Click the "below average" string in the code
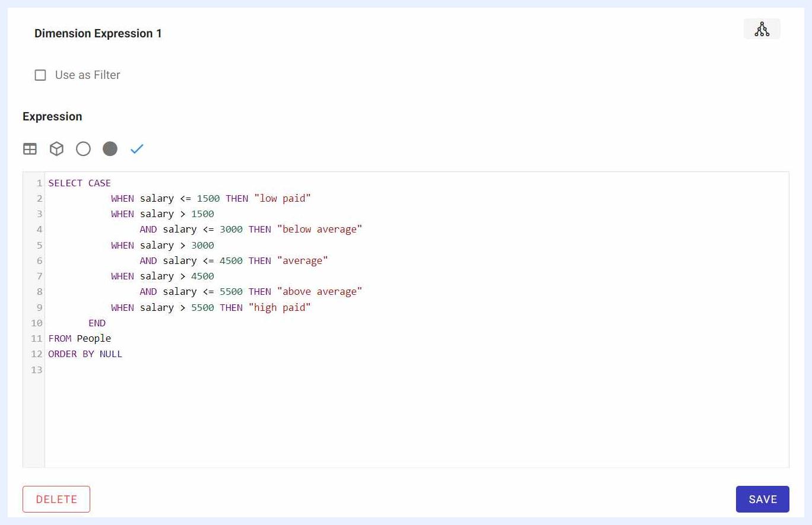 319,229
